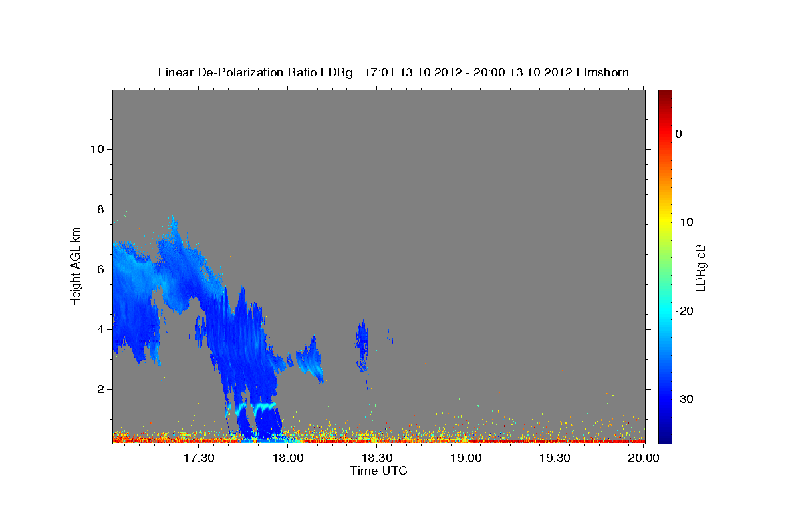The width and height of the screenshot is (798, 532).
Task: Click the "LDRg dB" colorbar label
Action: tap(700, 267)
